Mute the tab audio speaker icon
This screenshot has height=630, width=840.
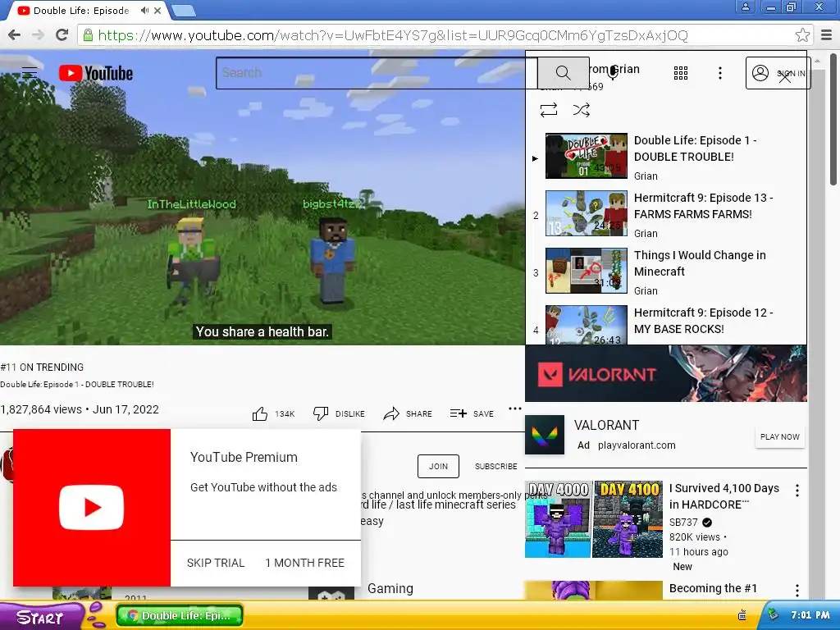click(x=144, y=10)
